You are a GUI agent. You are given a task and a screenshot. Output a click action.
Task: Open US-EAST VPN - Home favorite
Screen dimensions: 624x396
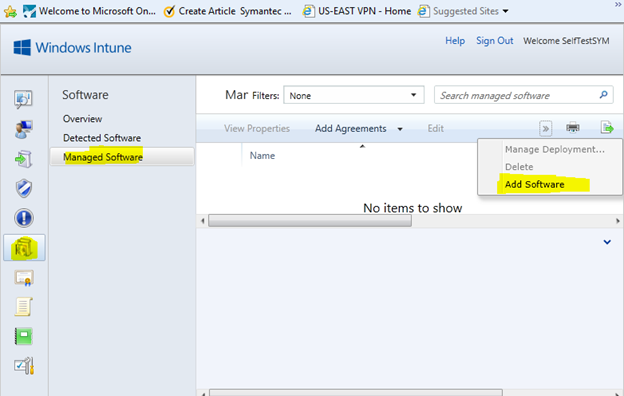click(357, 11)
